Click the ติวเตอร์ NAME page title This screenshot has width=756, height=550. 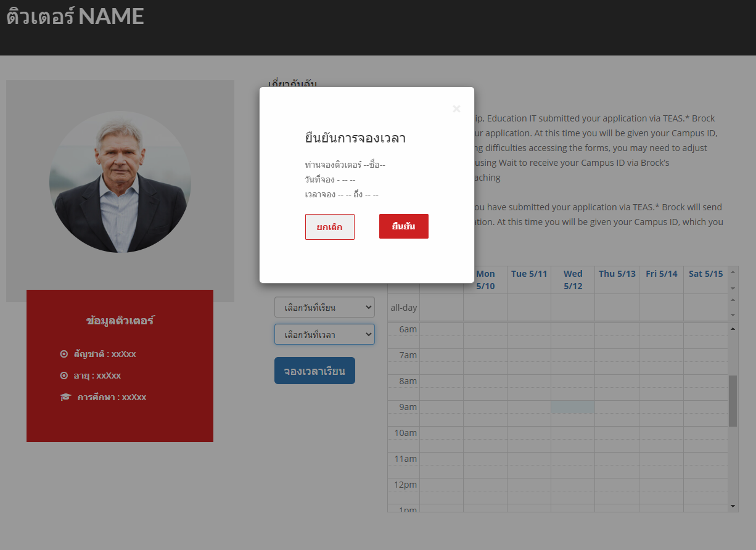pyautogui.click(x=75, y=16)
